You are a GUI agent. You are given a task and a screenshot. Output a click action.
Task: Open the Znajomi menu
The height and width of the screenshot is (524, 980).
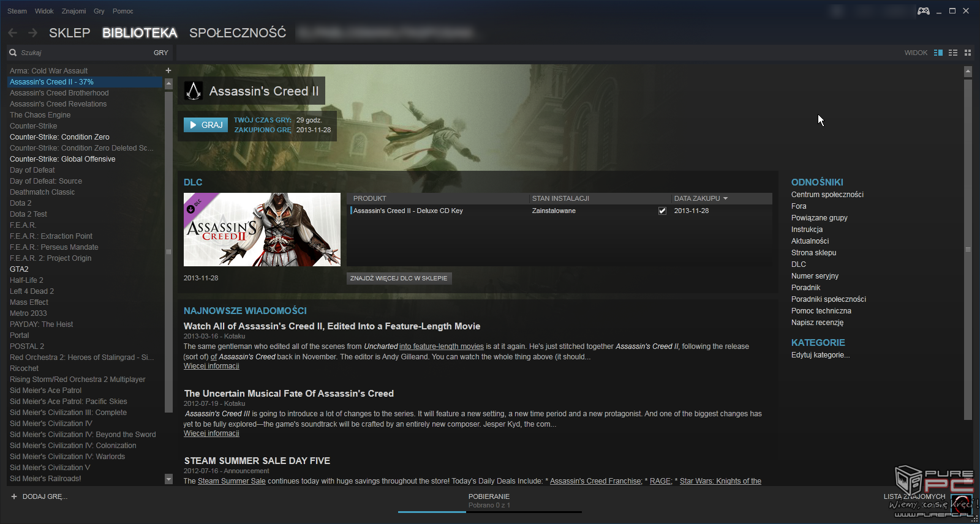(x=74, y=11)
